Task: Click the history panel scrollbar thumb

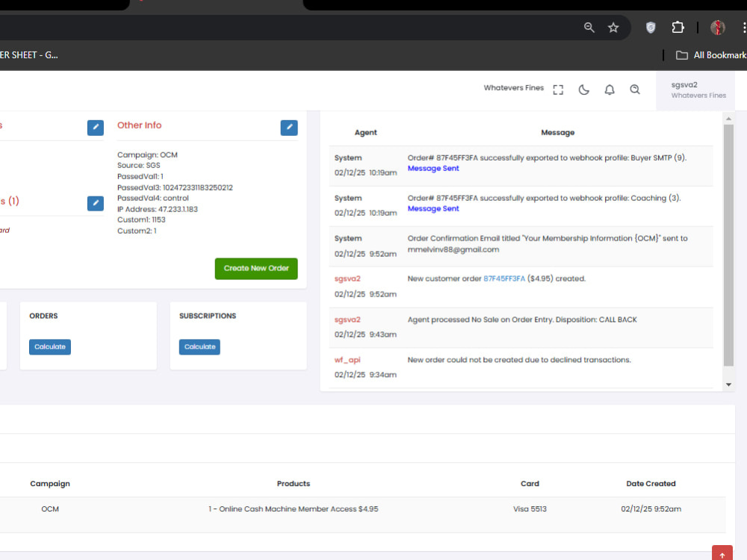Action: click(728, 245)
